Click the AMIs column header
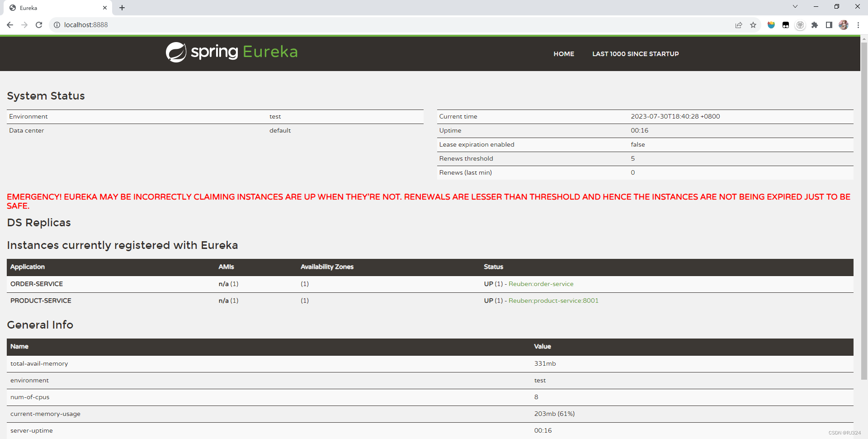Screen dimensions: 868x439 tap(226, 267)
